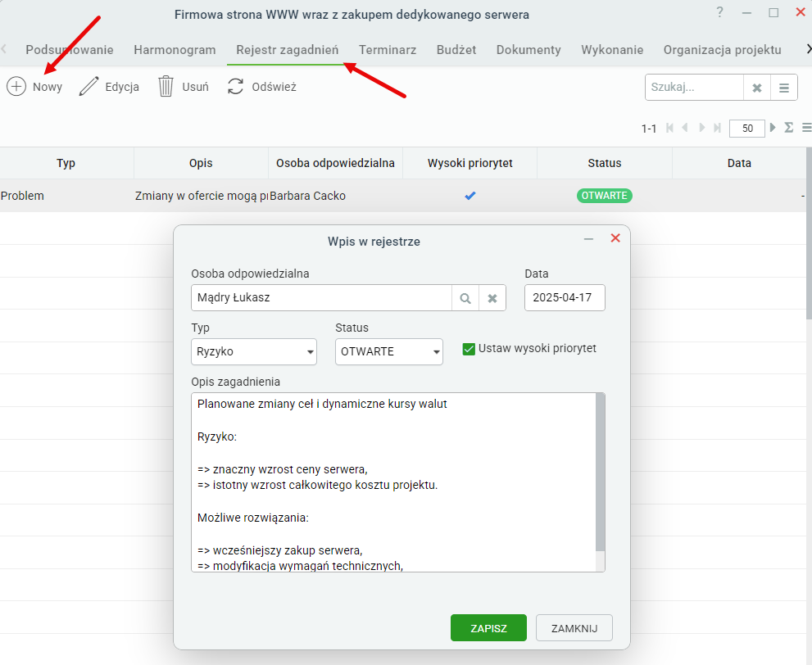
Task: Select the Problem row type cell
Action: click(x=66, y=196)
